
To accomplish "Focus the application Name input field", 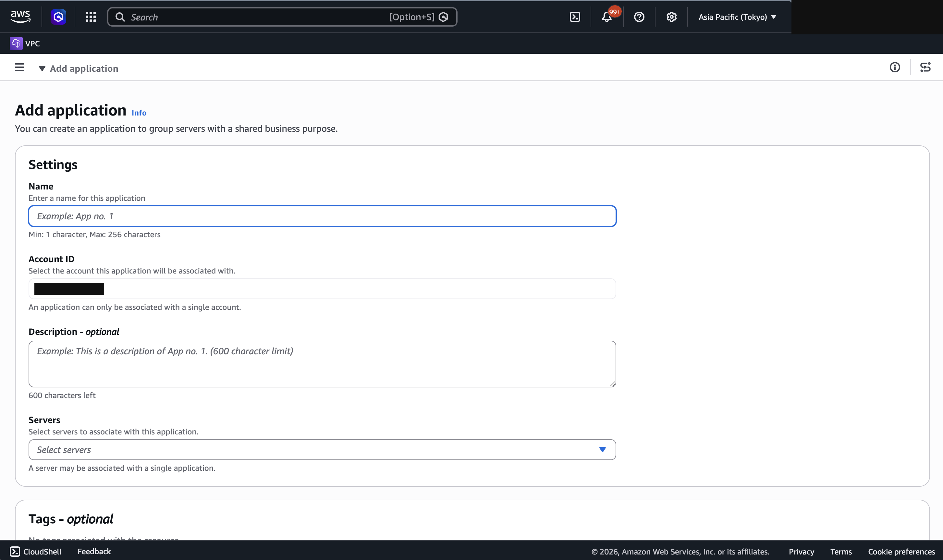I will 322,216.
